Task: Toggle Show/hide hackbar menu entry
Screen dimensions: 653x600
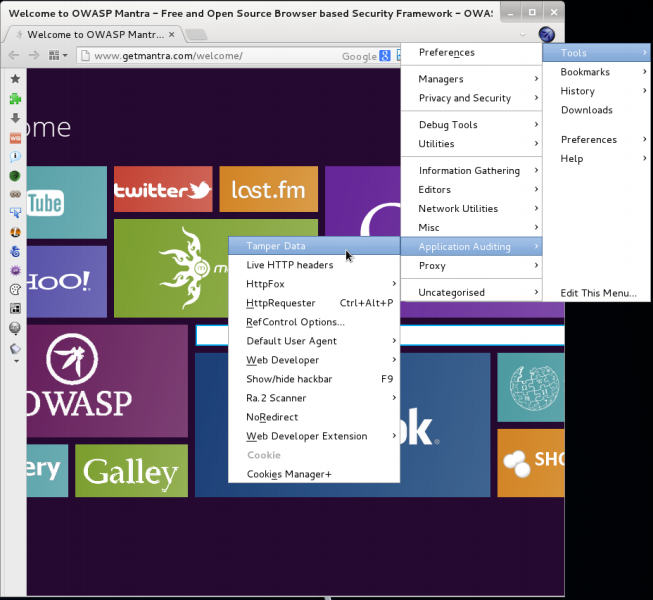Action: tap(289, 379)
